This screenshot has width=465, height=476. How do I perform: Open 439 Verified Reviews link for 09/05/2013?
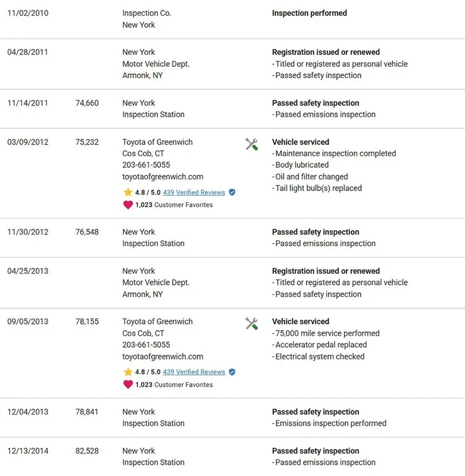pos(194,372)
